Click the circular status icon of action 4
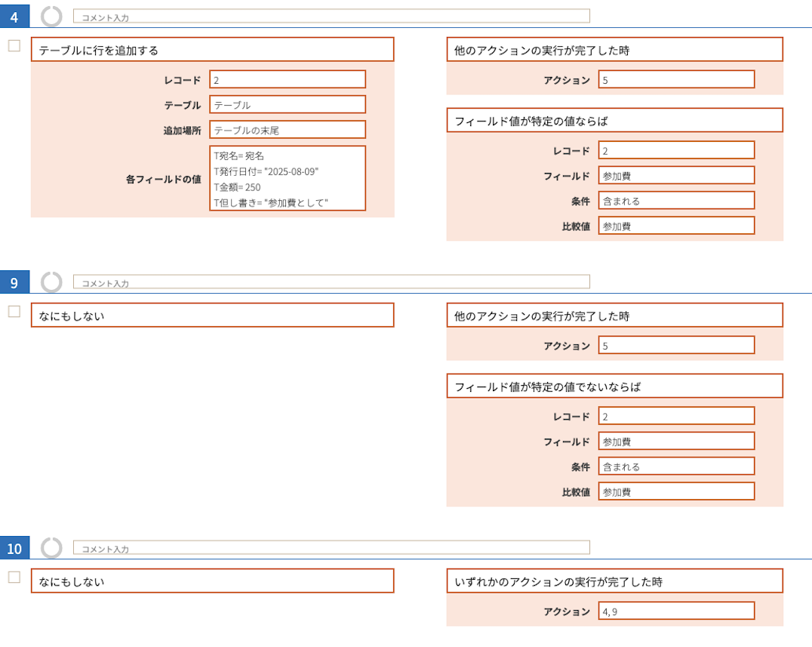 tap(51, 17)
